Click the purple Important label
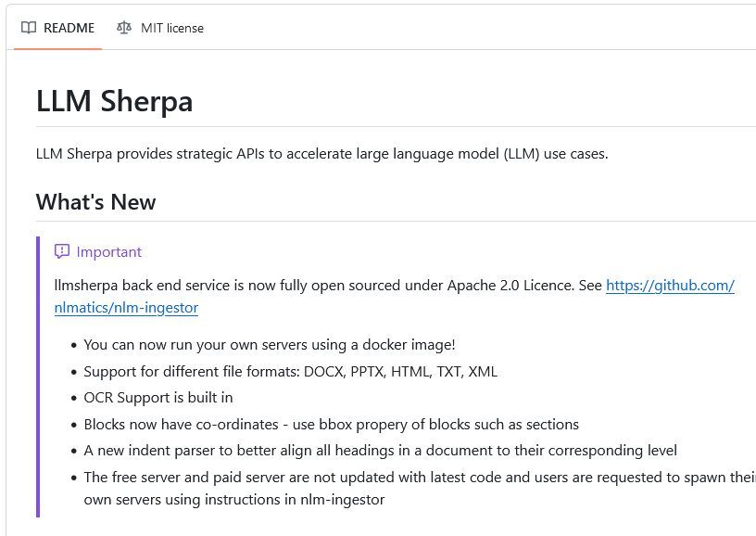Image resolution: width=756 pixels, height=536 pixels. [109, 252]
